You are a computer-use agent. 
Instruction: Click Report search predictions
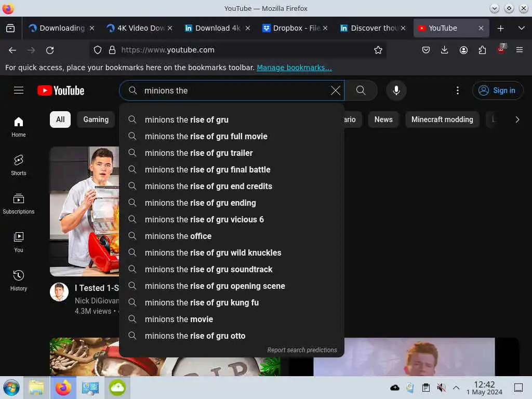point(302,350)
